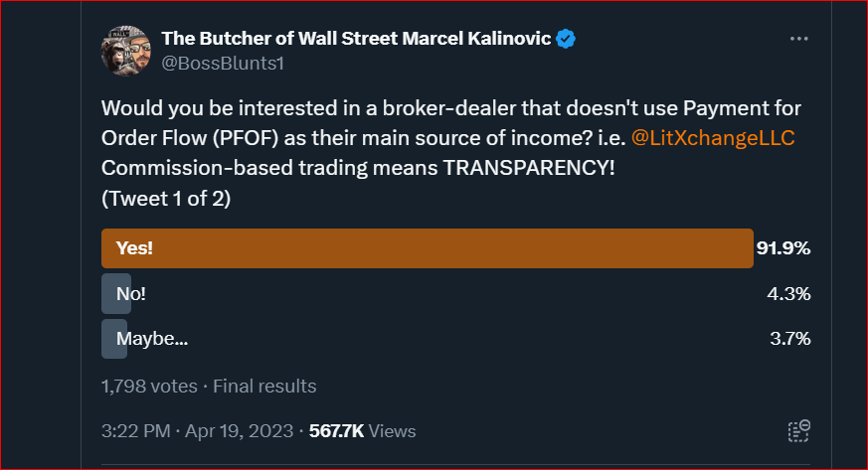
Task: Click the Final results label
Action: click(x=264, y=386)
